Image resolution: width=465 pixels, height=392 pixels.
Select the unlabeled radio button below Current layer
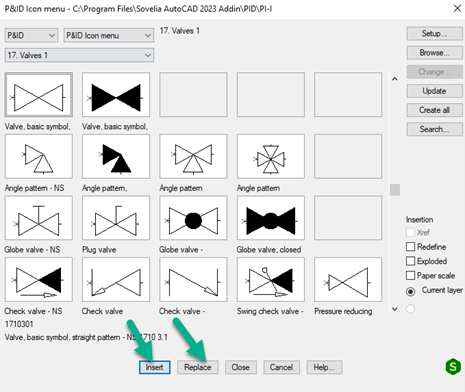pyautogui.click(x=410, y=309)
